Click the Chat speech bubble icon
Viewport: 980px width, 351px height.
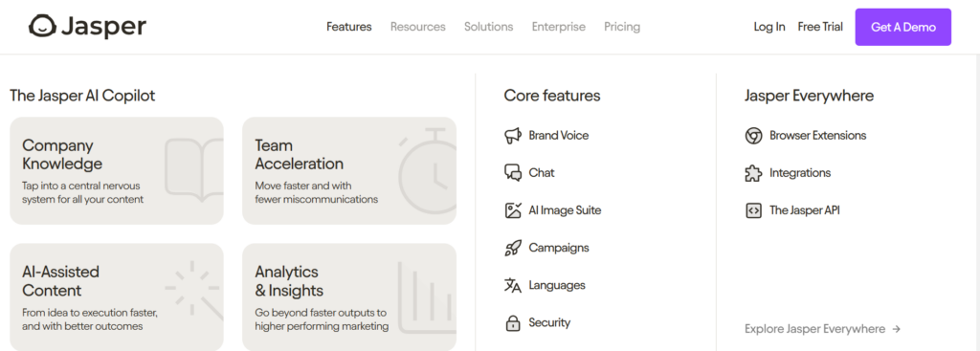click(x=513, y=173)
